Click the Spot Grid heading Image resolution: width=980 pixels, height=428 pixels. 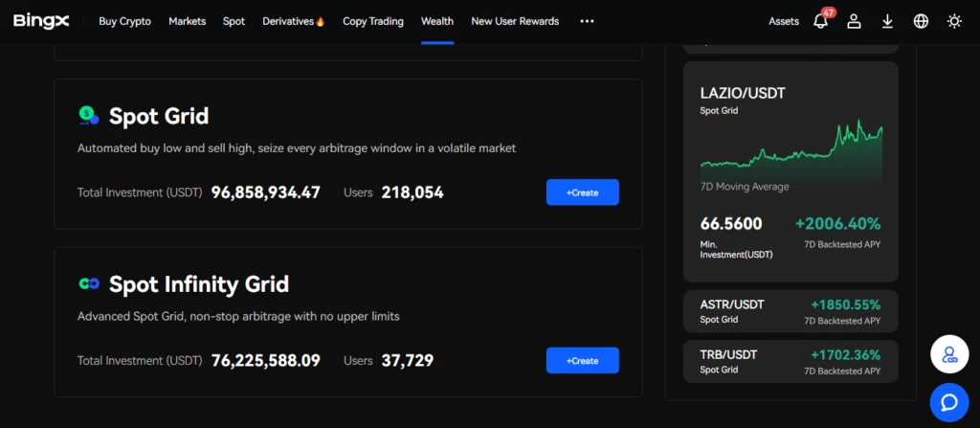(x=159, y=117)
